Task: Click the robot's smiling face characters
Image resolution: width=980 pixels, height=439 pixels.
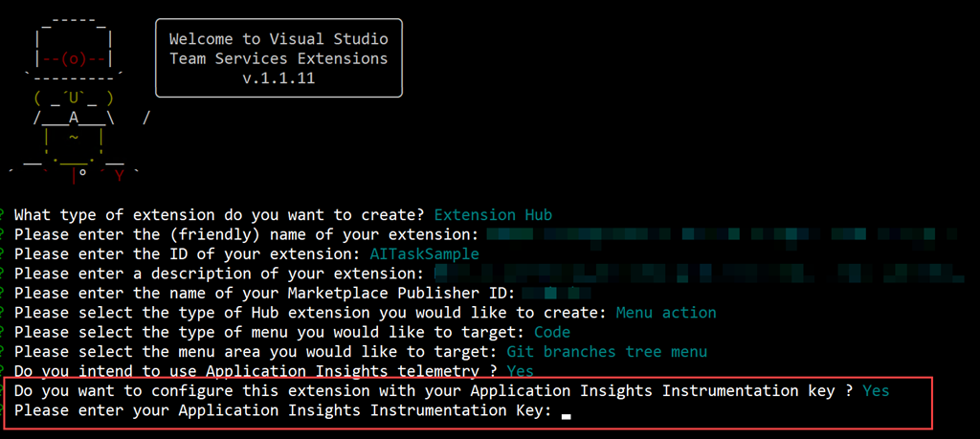Action: [74, 97]
